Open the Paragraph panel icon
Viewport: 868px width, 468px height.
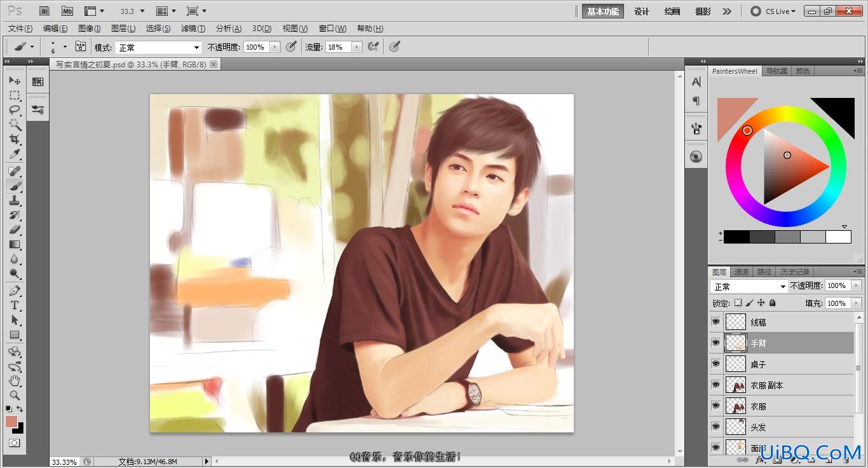pyautogui.click(x=696, y=101)
